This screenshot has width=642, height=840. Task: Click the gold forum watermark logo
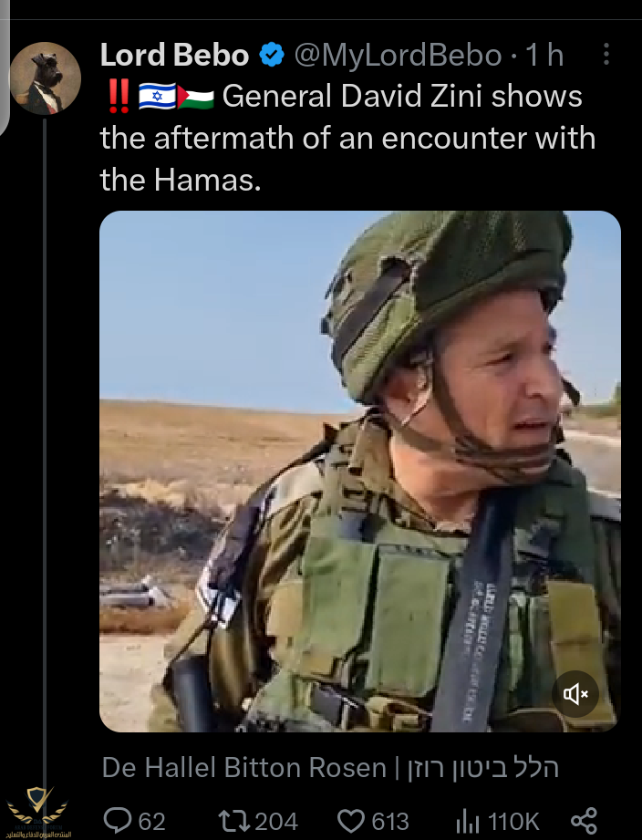pyautogui.click(x=36, y=812)
